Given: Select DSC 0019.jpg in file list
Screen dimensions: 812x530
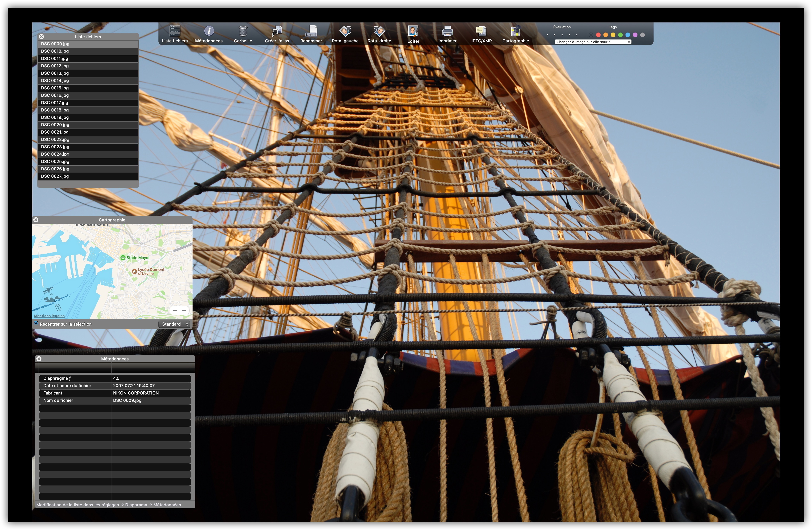Looking at the screenshot, I should tap(88, 117).
